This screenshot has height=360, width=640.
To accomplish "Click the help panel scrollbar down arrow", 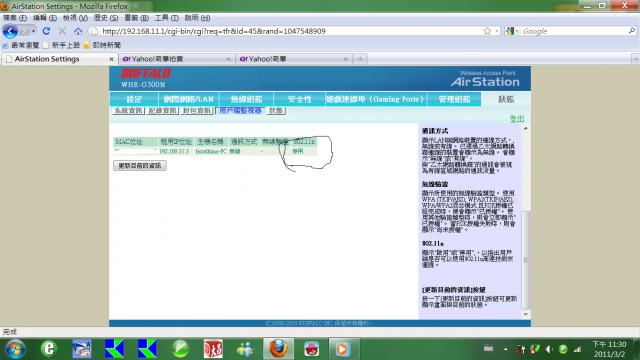I will tap(526, 314).
